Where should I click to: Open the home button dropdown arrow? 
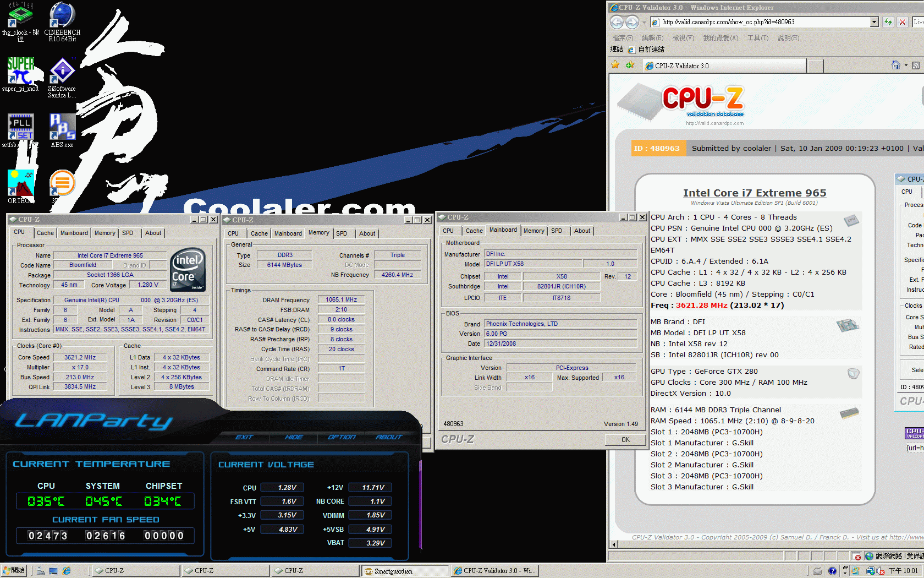tap(906, 66)
